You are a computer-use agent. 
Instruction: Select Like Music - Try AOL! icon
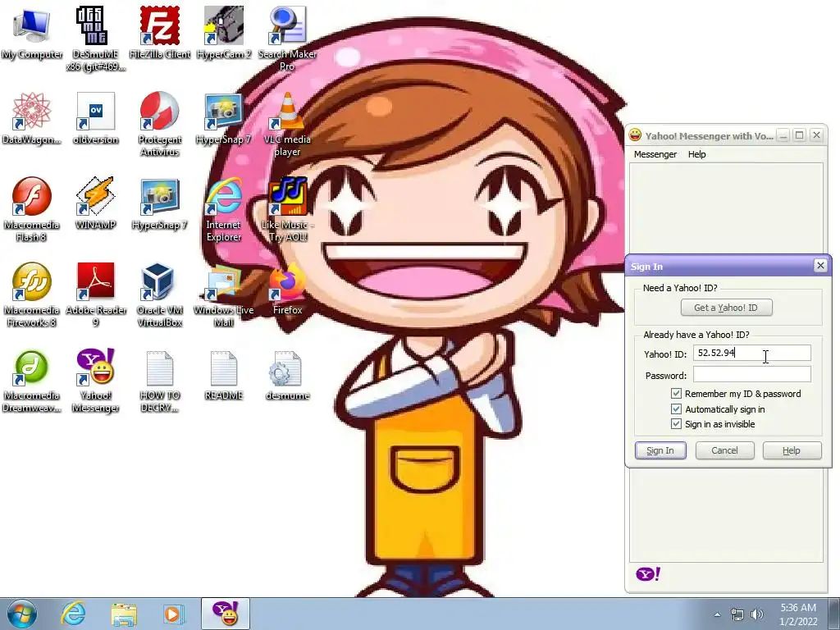coord(287,210)
